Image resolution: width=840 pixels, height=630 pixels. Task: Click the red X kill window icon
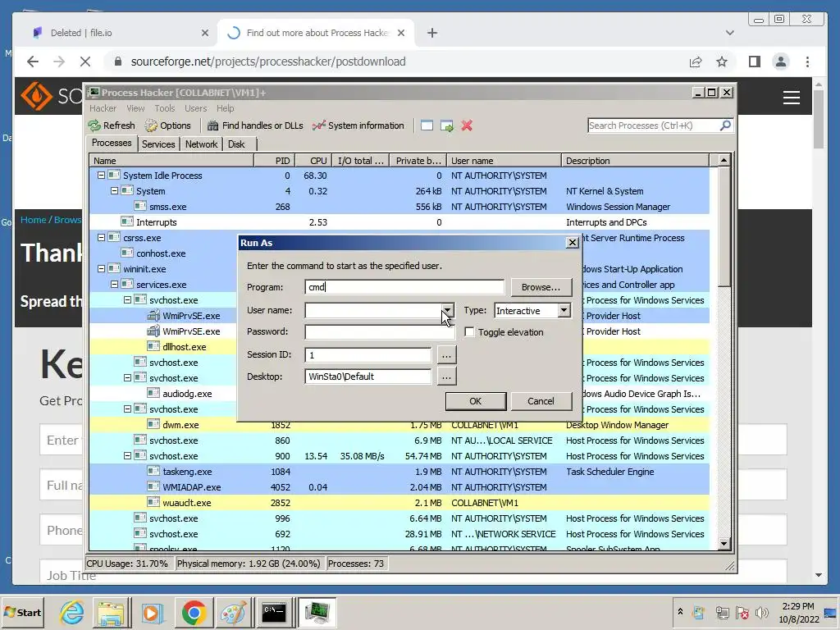point(467,126)
